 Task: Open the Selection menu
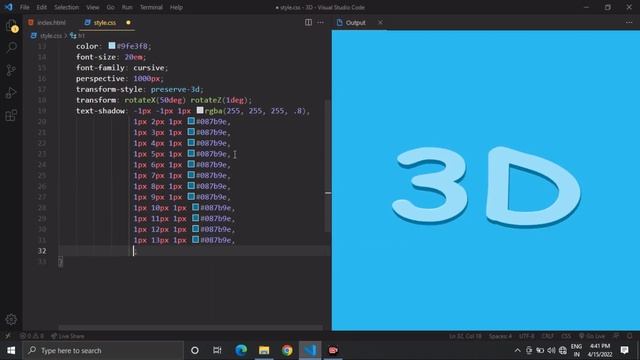coord(66,7)
